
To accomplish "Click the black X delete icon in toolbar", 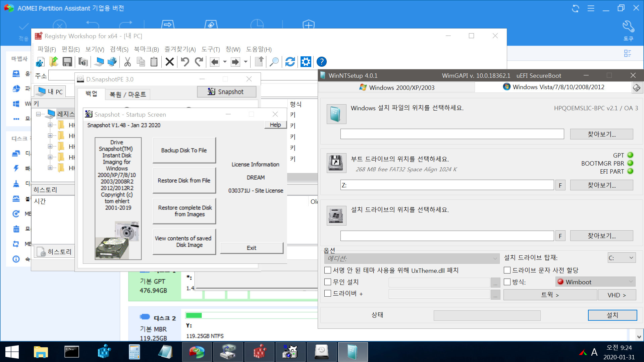I will point(170,62).
